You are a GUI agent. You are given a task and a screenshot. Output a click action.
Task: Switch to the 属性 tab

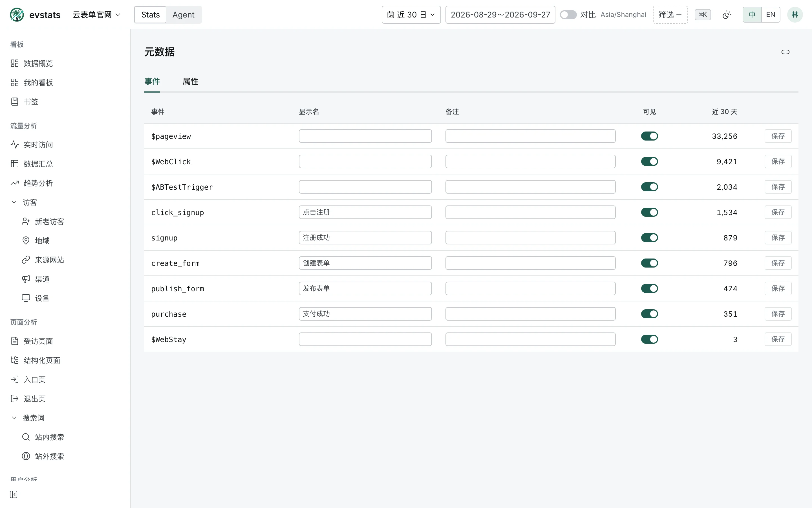coord(190,81)
